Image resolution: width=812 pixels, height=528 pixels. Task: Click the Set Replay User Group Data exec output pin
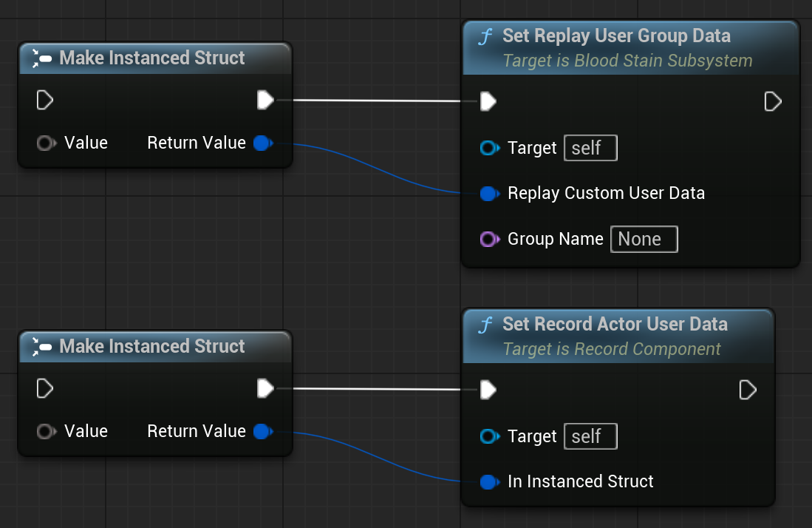tap(773, 101)
